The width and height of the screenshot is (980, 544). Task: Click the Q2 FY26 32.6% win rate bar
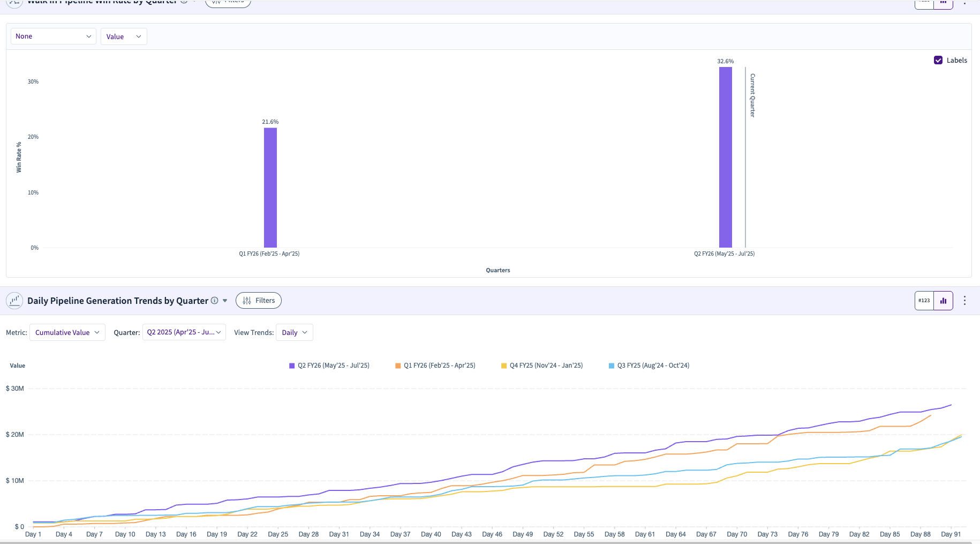click(x=726, y=157)
